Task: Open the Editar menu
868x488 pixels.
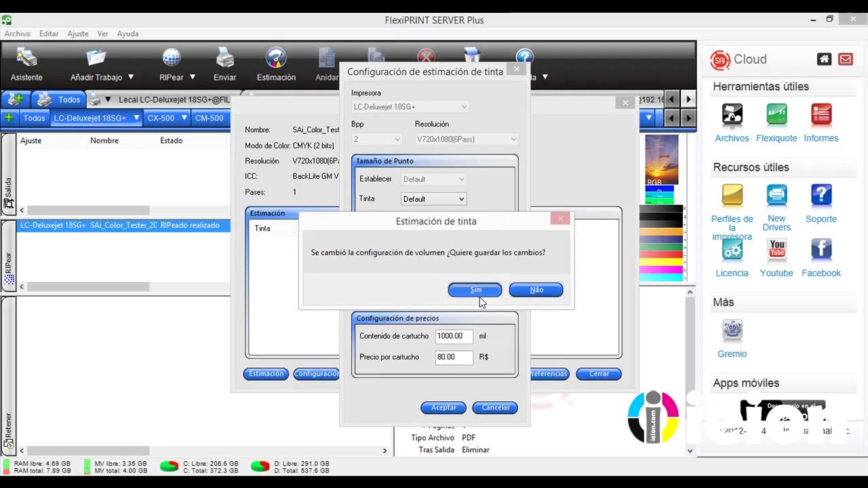Action: pos(49,33)
